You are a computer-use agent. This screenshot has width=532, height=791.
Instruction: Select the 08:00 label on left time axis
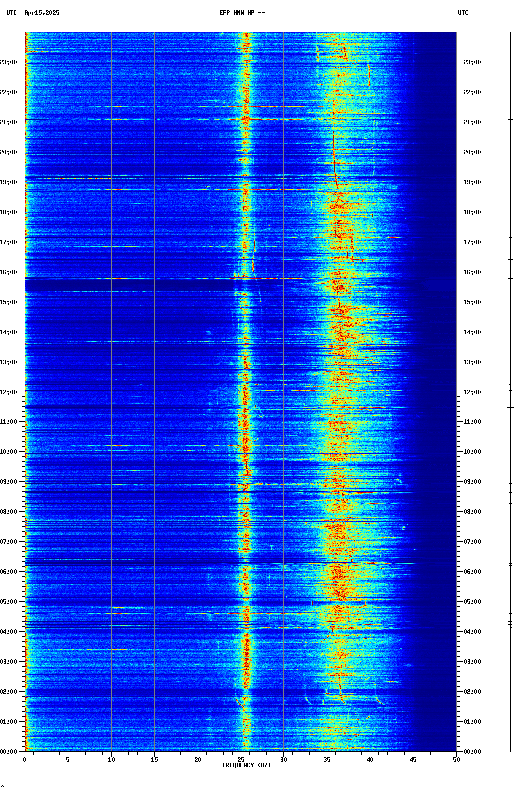point(9,512)
